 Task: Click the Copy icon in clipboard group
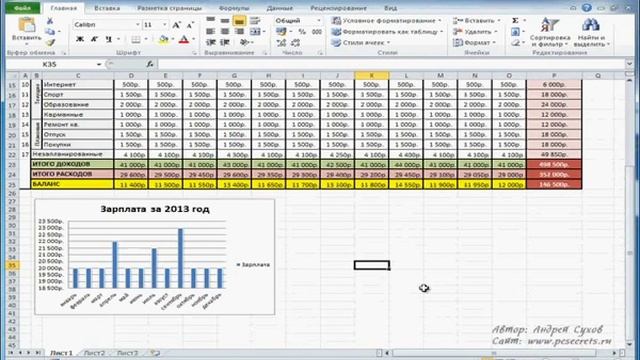click(x=50, y=32)
